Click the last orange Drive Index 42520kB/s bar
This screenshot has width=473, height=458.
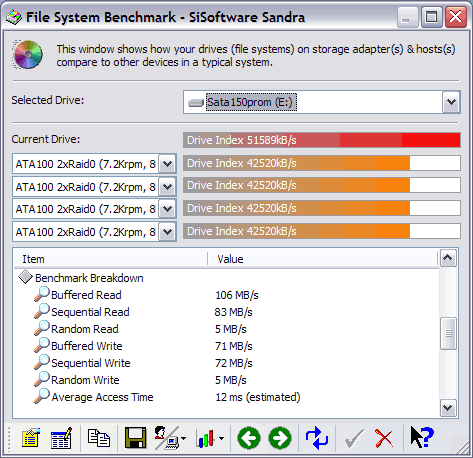322,231
